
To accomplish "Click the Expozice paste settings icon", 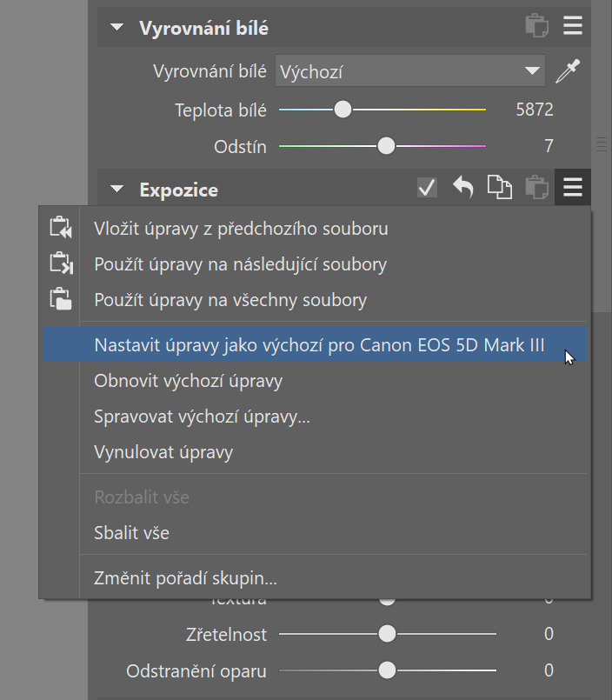I will 536,188.
